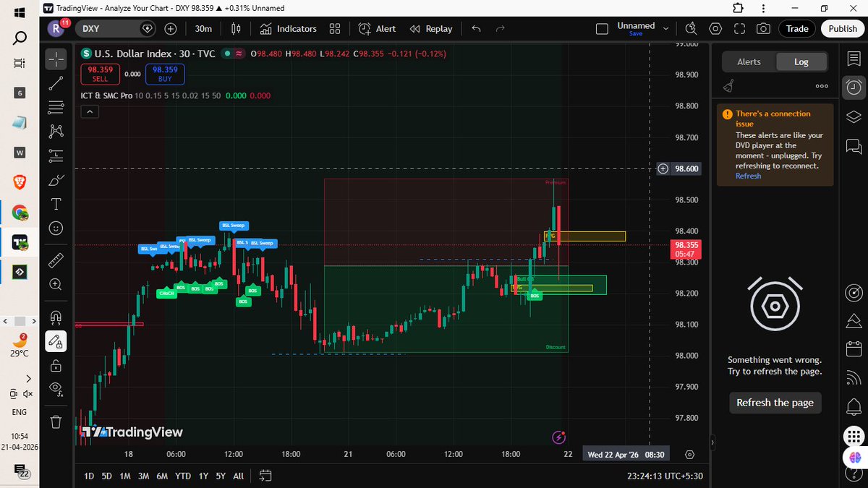Screen dimensions: 868x488
Task: Click the trash remove objects icon
Action: pyautogui.click(x=56, y=421)
